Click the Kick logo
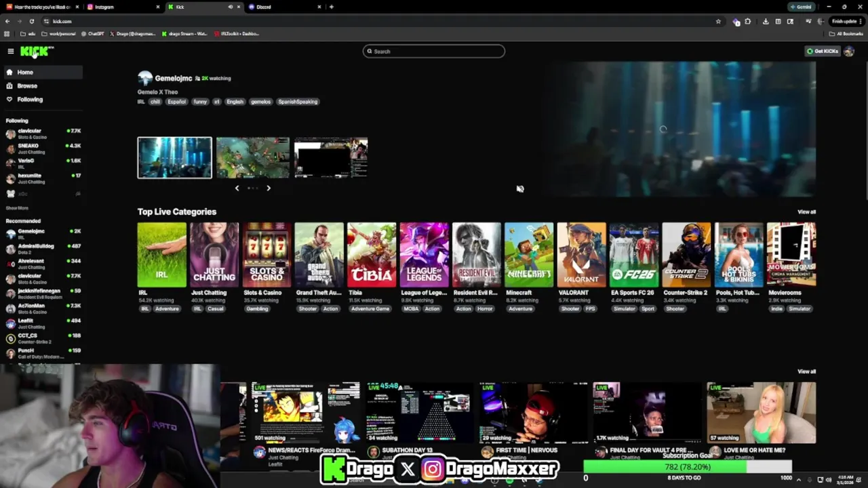The width and height of the screenshot is (868, 488). (36, 52)
